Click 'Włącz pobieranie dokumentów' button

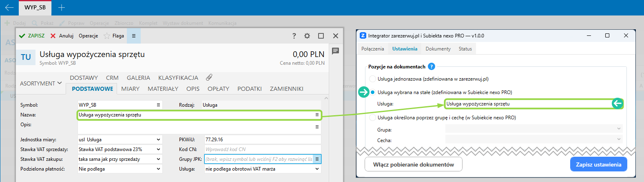pyautogui.click(x=413, y=164)
